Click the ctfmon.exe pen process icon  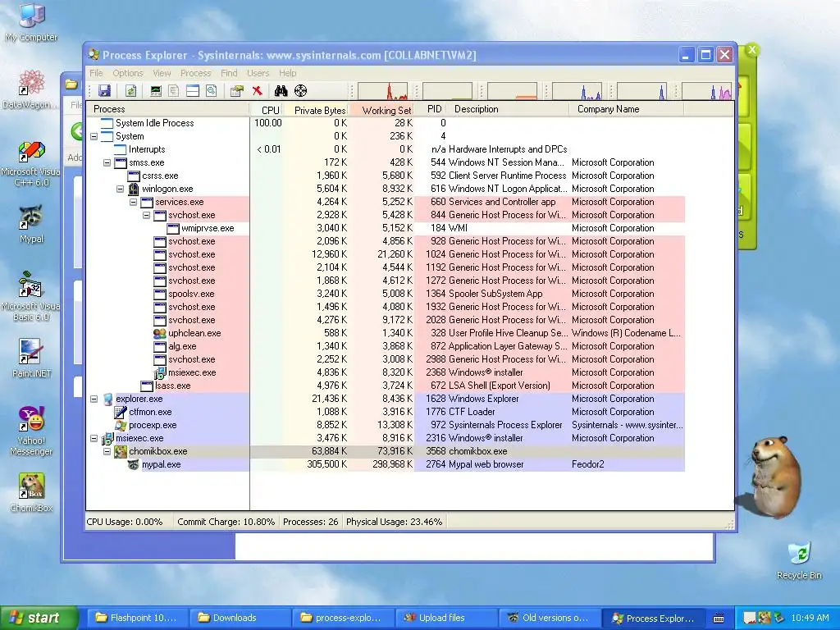[x=121, y=412]
